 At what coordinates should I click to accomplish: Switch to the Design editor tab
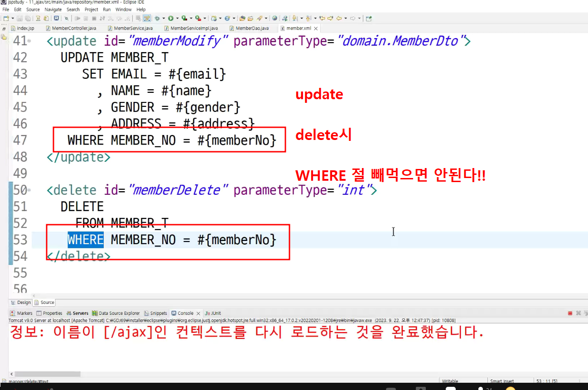pos(21,303)
